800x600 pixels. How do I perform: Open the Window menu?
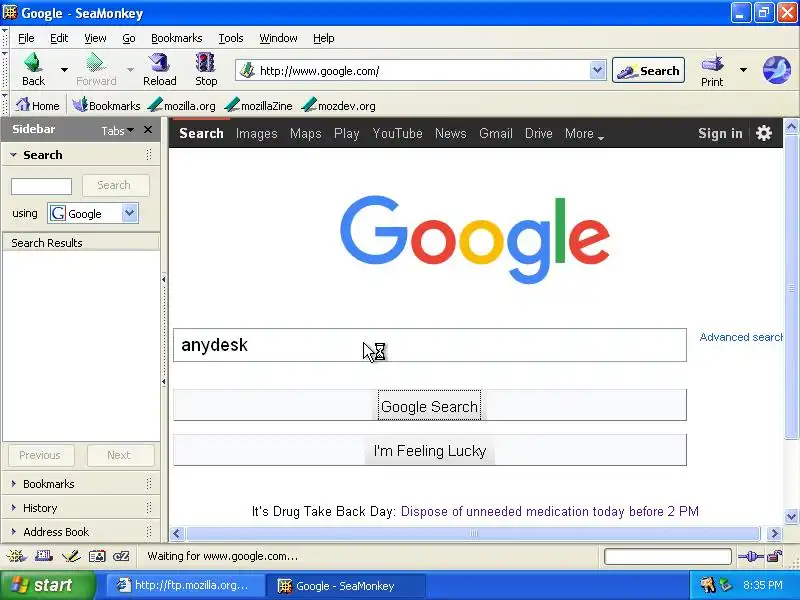click(278, 38)
